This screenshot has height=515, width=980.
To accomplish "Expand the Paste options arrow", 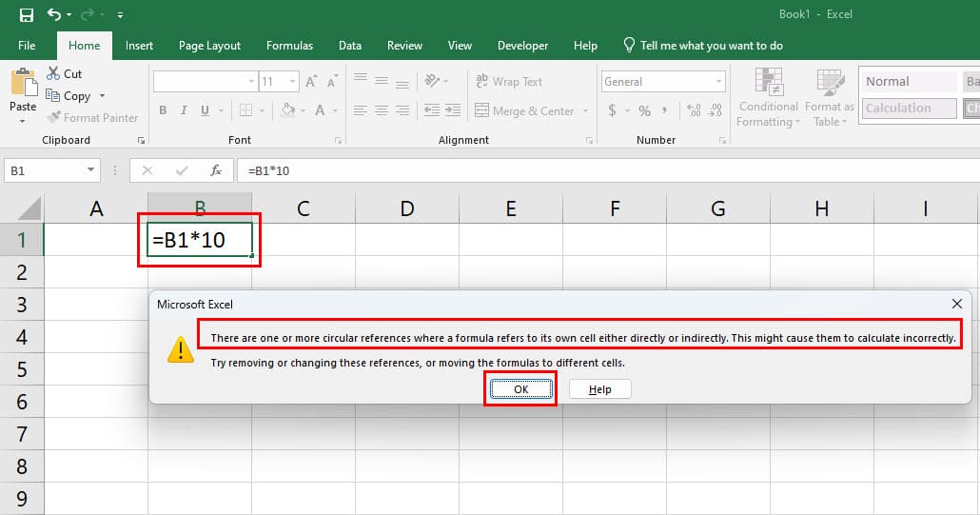I will [23, 121].
